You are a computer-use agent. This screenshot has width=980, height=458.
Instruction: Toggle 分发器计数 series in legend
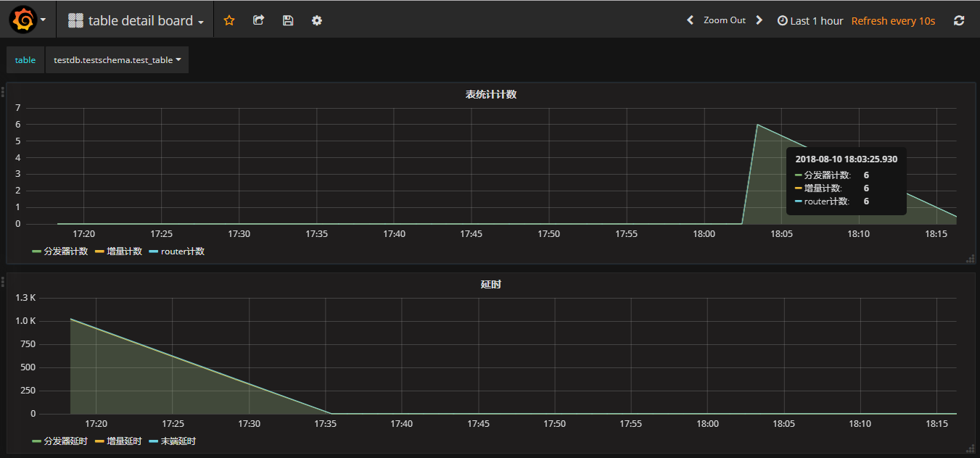pyautogui.click(x=65, y=251)
